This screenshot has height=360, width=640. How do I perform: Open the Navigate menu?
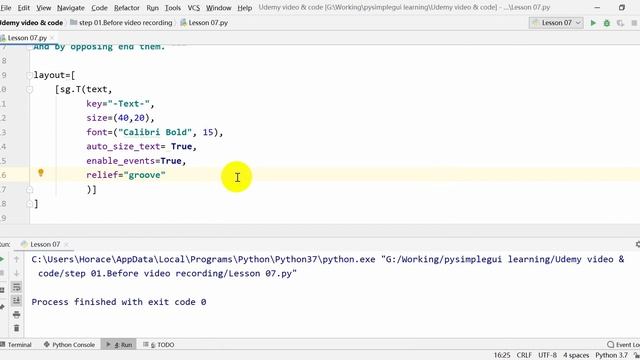click(x=71, y=8)
